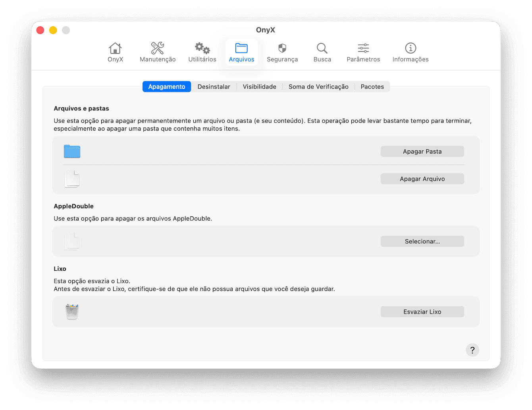Minimize the OnyX window with the yellow button
Screen dimensions: 532x410
pyautogui.click(x=53, y=30)
